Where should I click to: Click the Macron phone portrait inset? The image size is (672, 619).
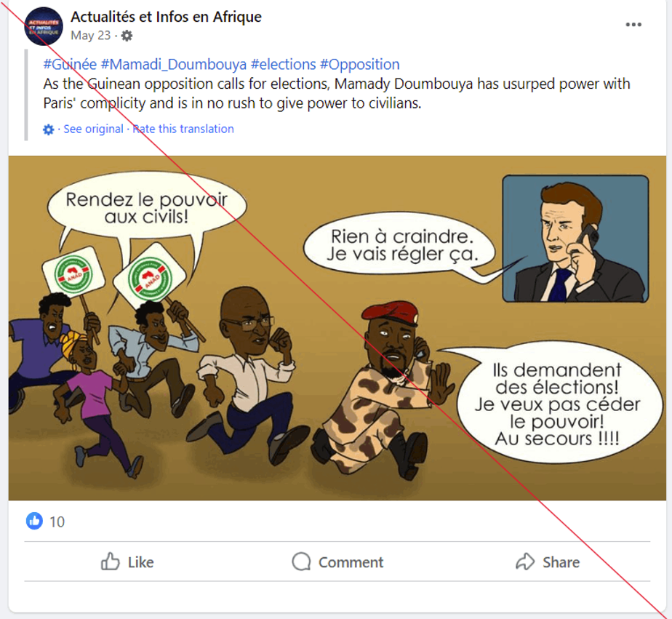pos(575,238)
